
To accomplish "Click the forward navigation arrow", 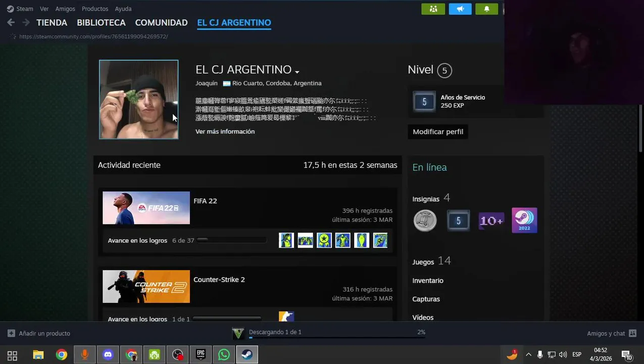I will pos(26,22).
